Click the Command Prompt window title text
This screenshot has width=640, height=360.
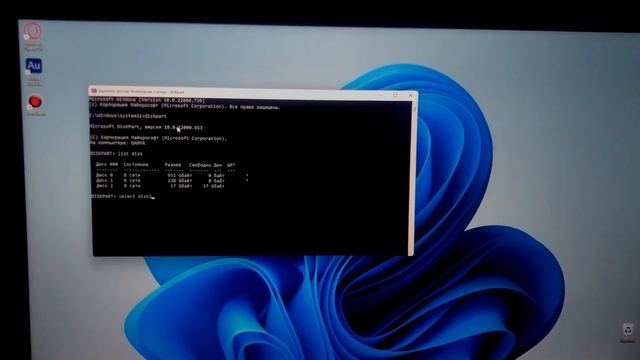click(142, 91)
